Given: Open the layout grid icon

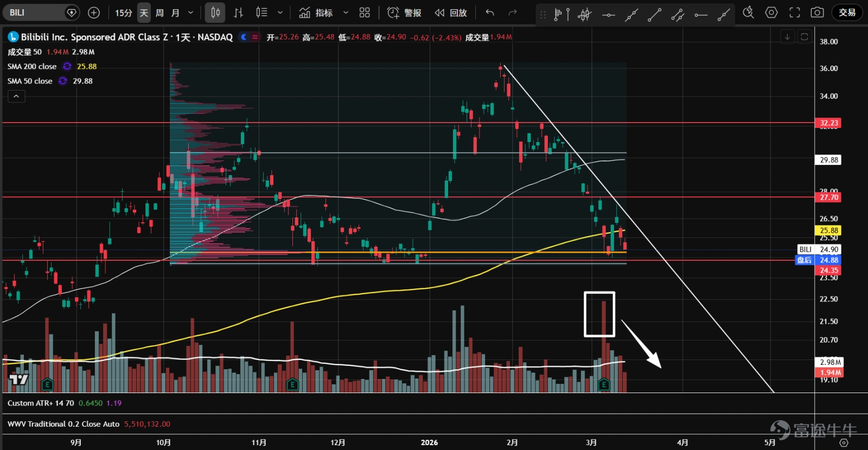Looking at the screenshot, I should click(365, 12).
